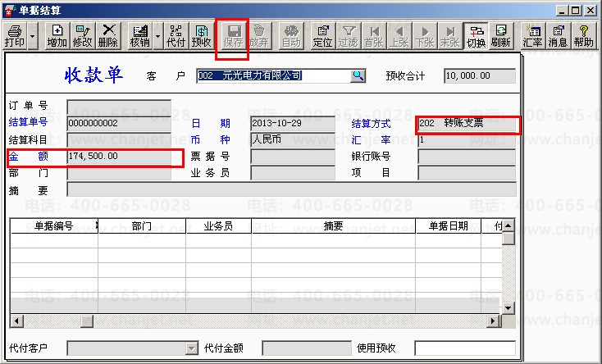The image size is (602, 364).
Task: Click the table's vertical scroll up arrow
Action: pos(509,225)
